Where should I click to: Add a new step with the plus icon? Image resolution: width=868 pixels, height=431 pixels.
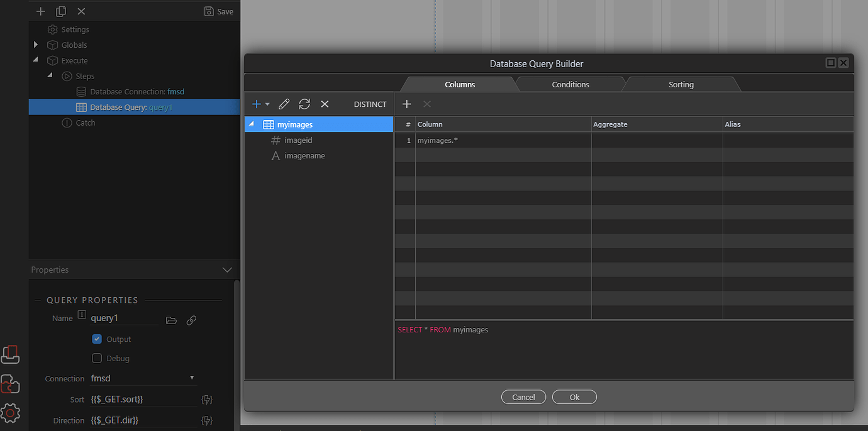point(40,11)
